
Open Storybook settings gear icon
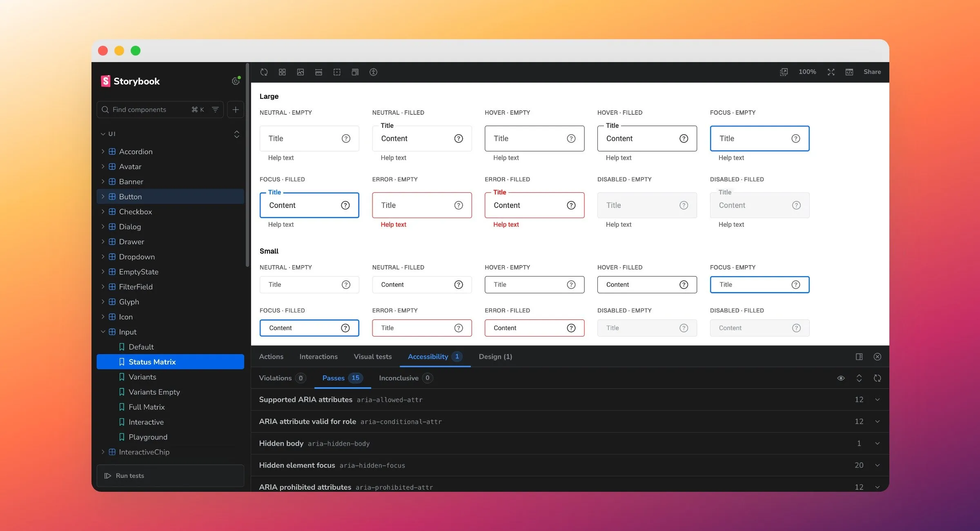pyautogui.click(x=236, y=81)
